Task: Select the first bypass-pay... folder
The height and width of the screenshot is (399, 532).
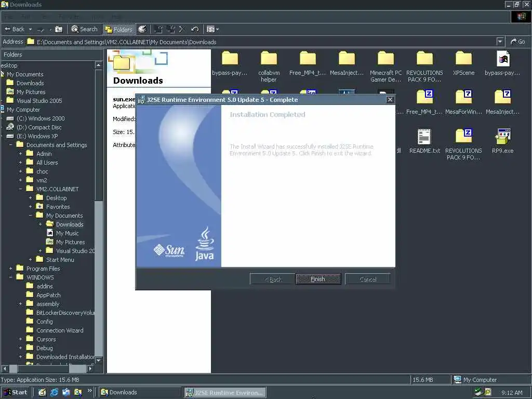Action: click(230, 63)
